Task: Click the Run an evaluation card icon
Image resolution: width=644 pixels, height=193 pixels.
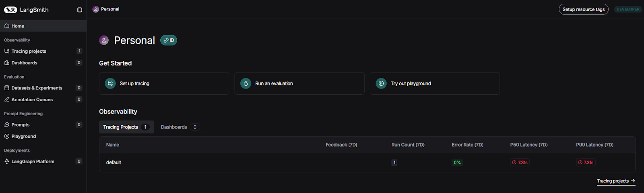Action: tap(246, 83)
